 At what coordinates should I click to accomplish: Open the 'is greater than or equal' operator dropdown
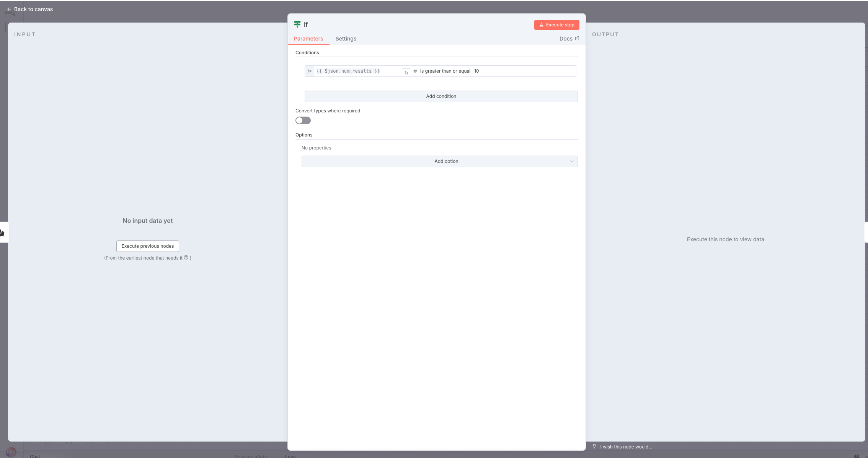tap(445, 71)
